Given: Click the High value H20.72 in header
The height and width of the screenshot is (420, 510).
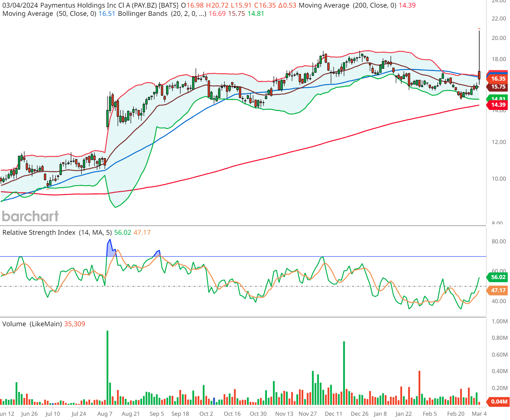Looking at the screenshot, I should 217,5.
